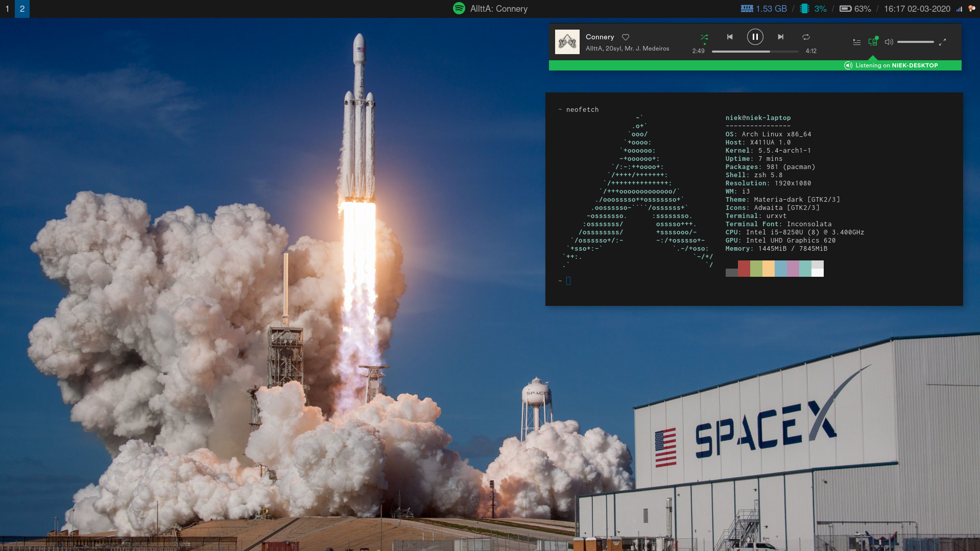Open artists AllttA, 20syl, Mr. J. Medeiros
Viewport: 980px width, 551px height.
[627, 49]
